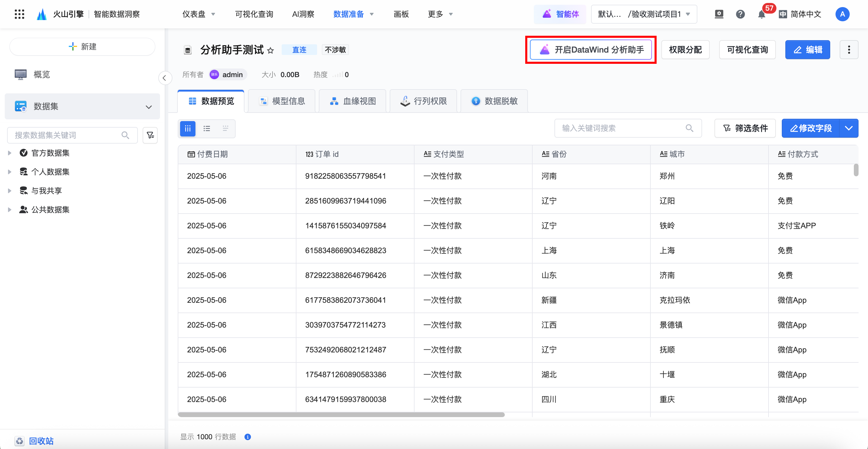Click the info icon near row count
The width and height of the screenshot is (868, 449).
(x=248, y=437)
